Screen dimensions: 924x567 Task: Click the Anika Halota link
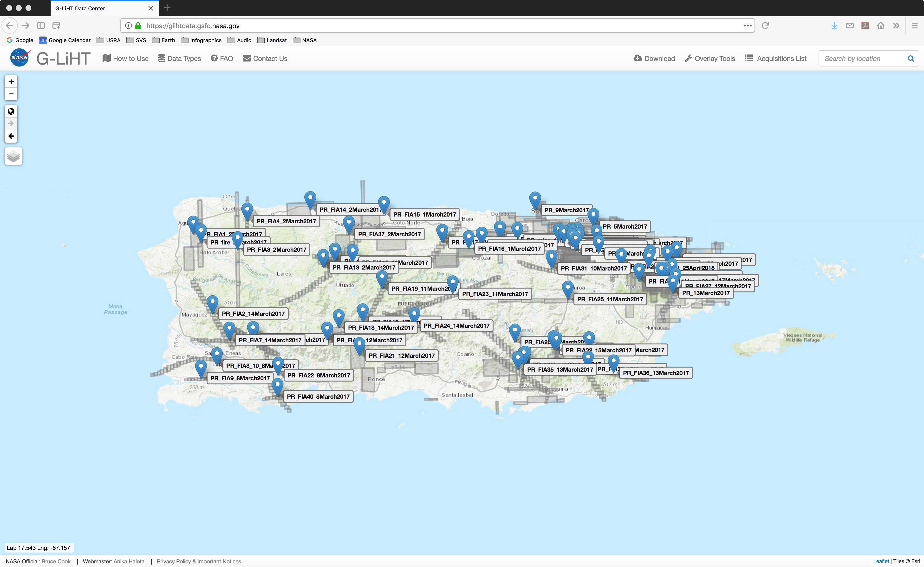pos(129,561)
